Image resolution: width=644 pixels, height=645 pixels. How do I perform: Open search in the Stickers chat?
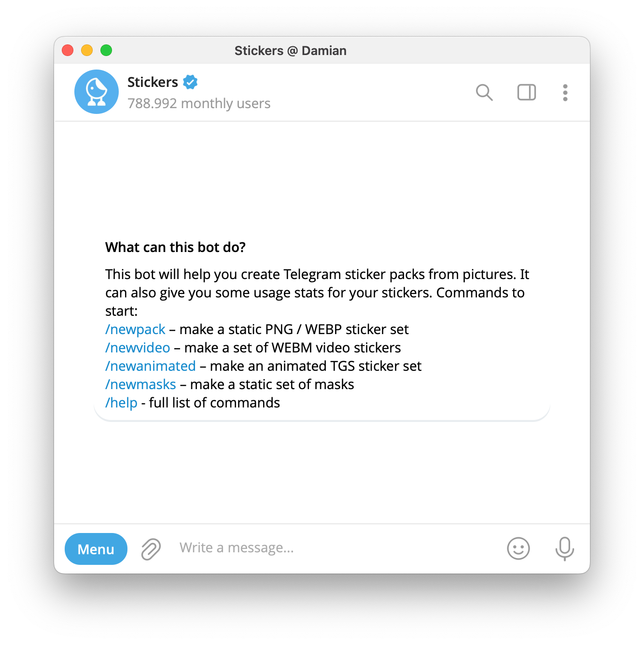[x=484, y=92]
